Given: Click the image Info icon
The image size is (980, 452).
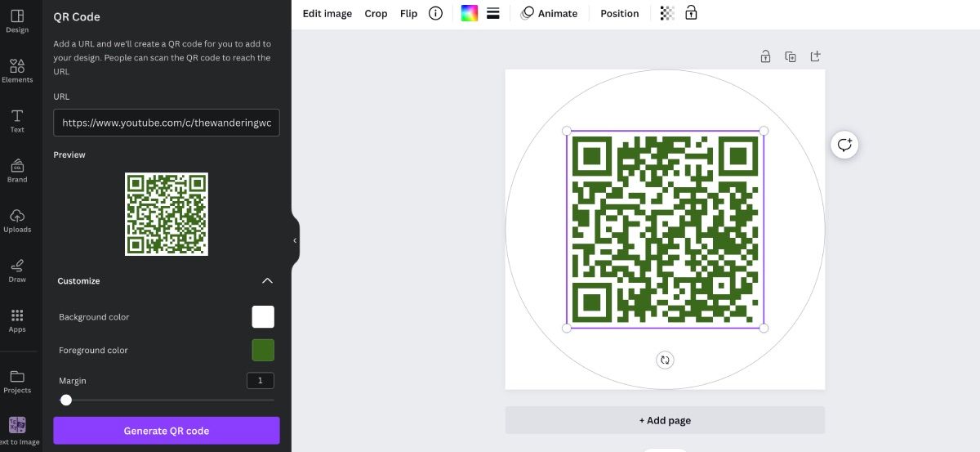Looking at the screenshot, I should 435,13.
